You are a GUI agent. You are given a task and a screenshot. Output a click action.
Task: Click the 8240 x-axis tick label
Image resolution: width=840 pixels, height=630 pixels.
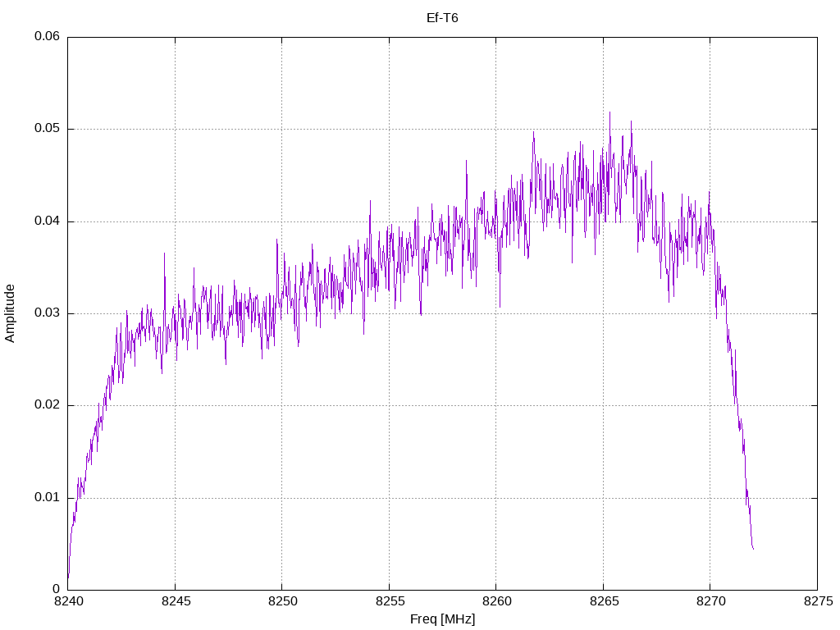pos(69,601)
